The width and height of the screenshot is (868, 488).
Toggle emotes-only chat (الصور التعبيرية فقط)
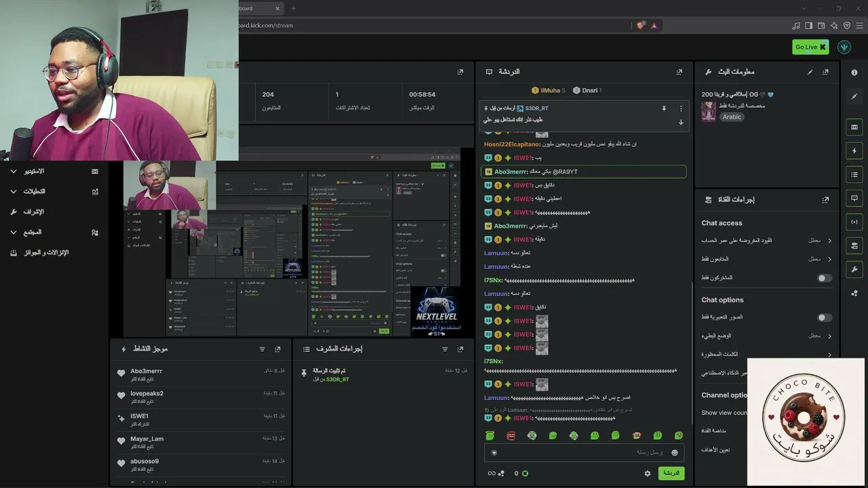tap(825, 317)
